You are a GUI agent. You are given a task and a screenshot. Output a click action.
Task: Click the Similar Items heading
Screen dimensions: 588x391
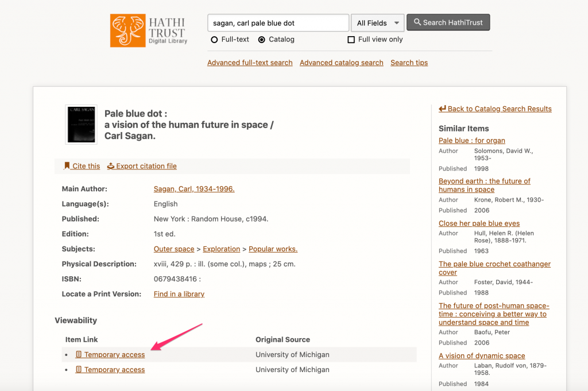(x=464, y=129)
